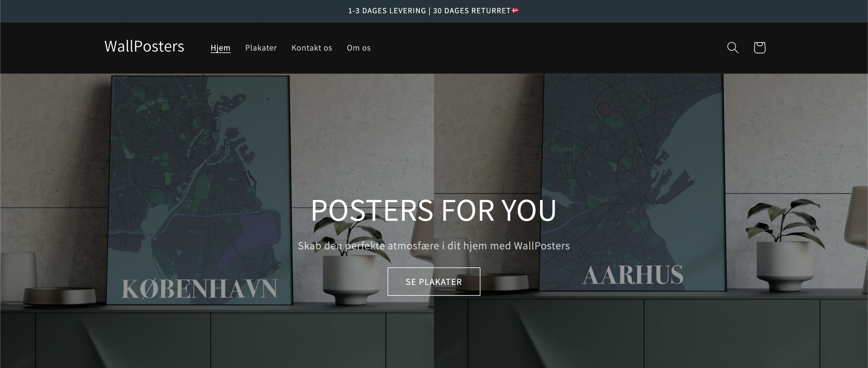The image size is (868, 368).
Task: Go to the Hjem menu item
Action: (220, 48)
